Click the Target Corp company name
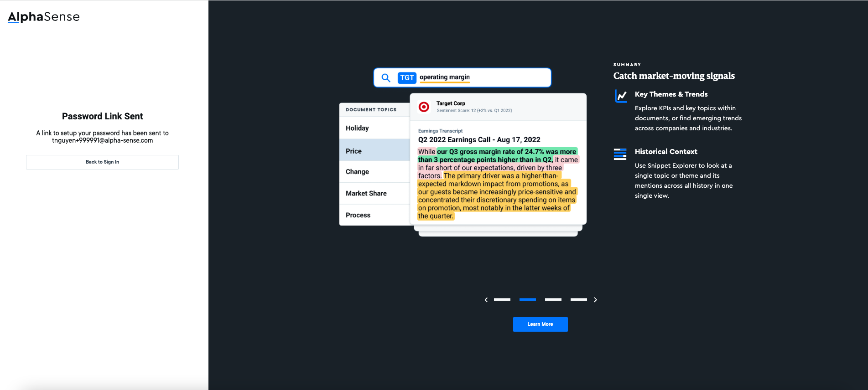This screenshot has width=868, height=390. click(451, 103)
